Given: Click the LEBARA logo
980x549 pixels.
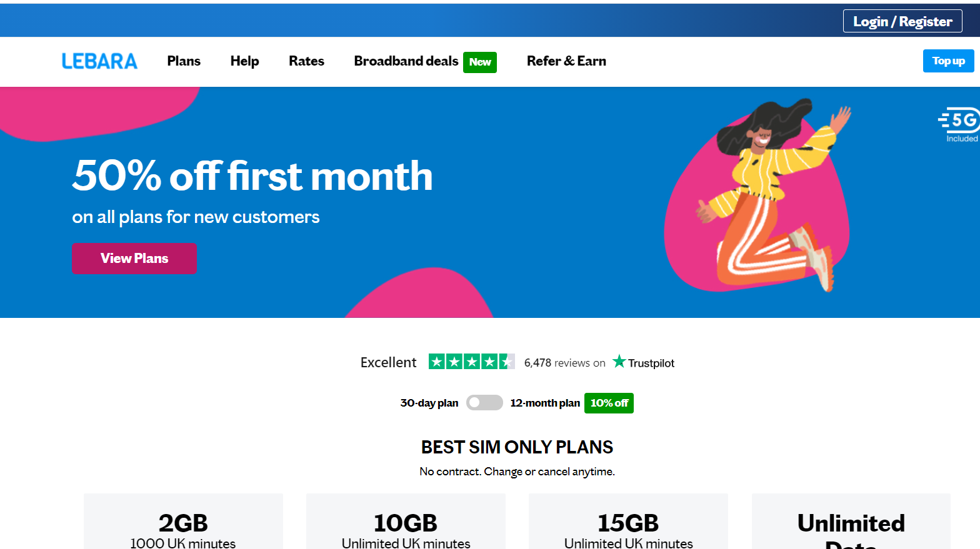Looking at the screenshot, I should click(99, 61).
